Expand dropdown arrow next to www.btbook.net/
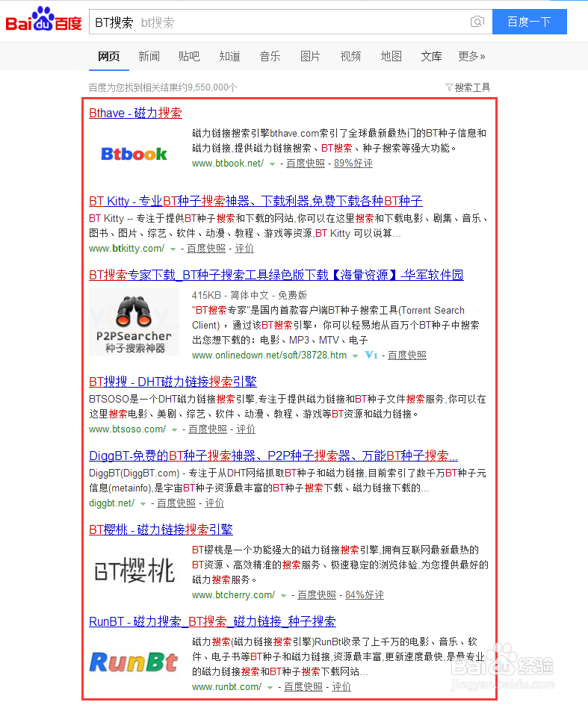The height and width of the screenshot is (705, 588). tap(272, 164)
